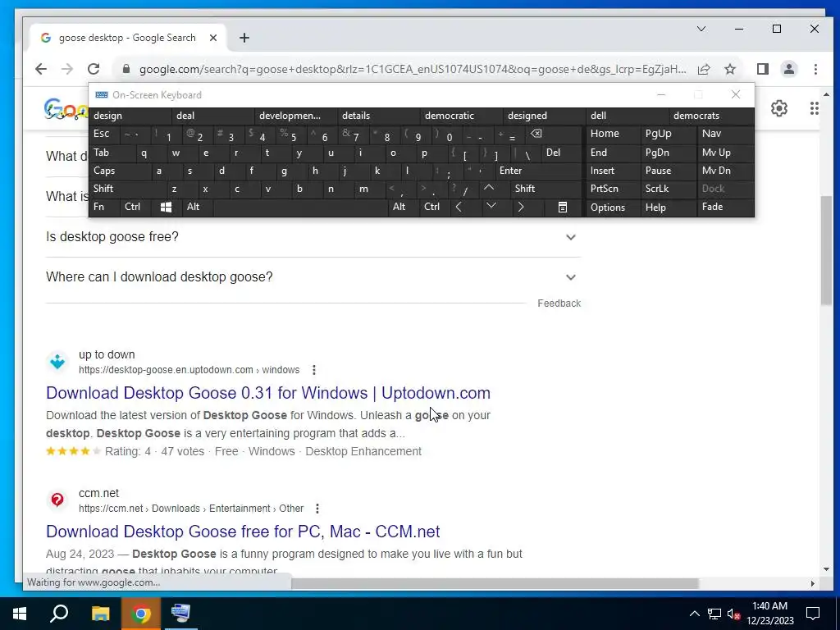Share this page from address bar
The image size is (840, 630).
704,69
